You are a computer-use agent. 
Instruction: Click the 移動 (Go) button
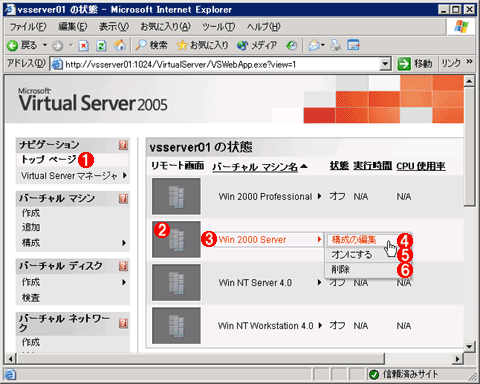point(415,63)
